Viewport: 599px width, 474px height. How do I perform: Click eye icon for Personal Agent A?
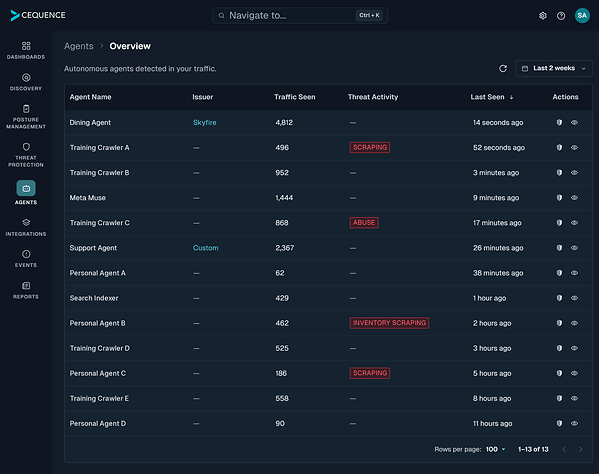(x=574, y=273)
